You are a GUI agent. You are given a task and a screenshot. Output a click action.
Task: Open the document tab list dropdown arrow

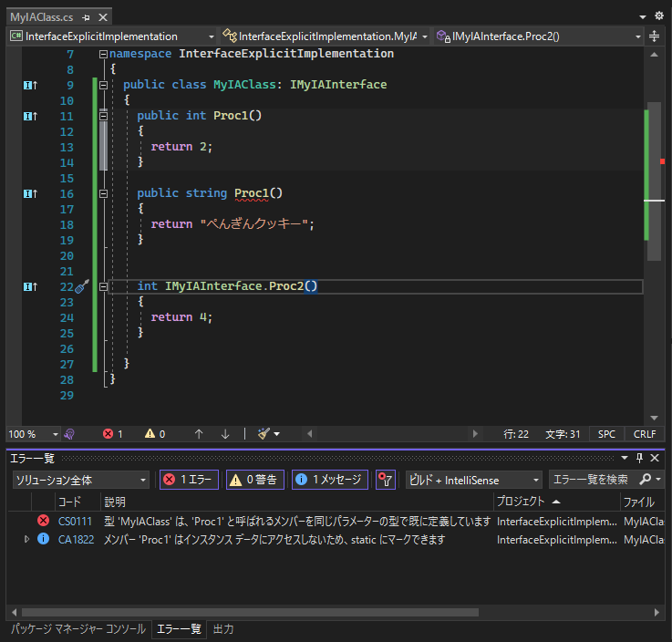point(643,17)
